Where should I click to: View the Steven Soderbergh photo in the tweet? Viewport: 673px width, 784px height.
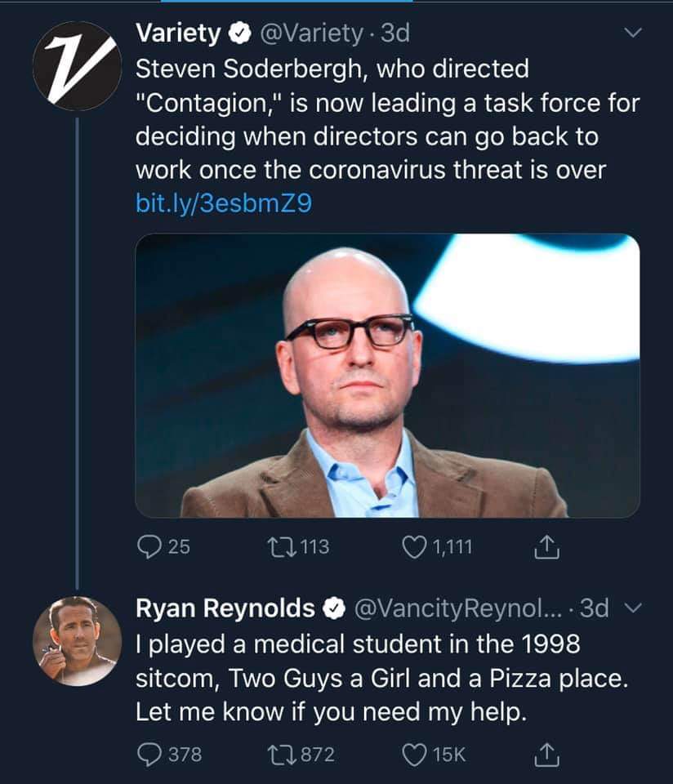tap(387, 376)
